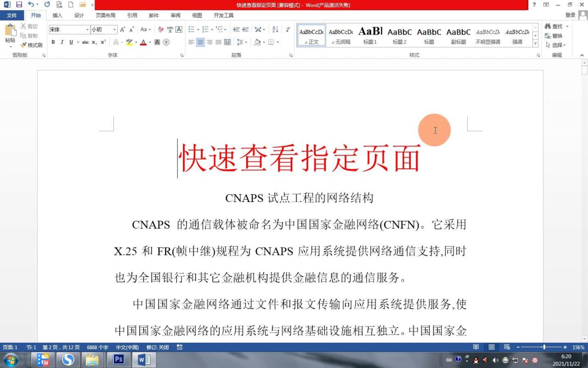Toggle strikethrough on selected text
This screenshot has width=588, height=368.
(85, 41)
